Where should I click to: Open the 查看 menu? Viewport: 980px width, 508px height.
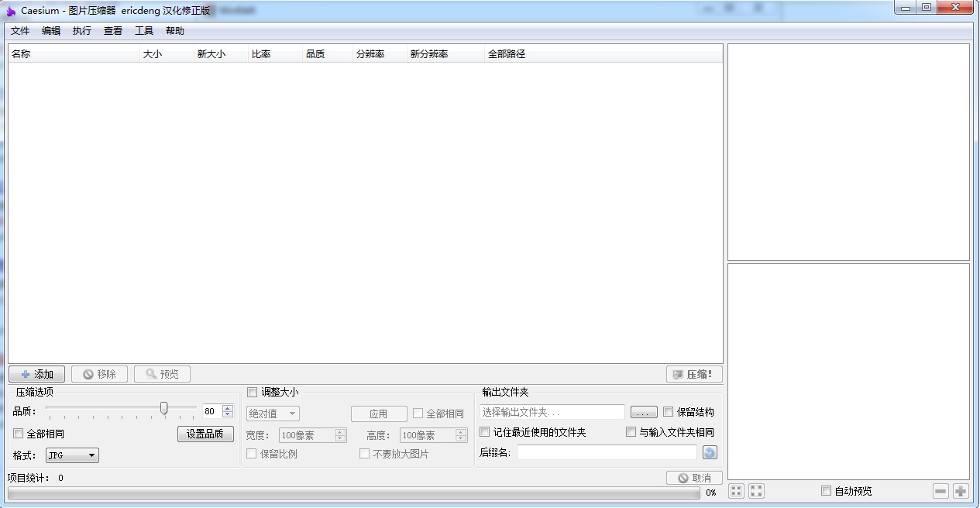(113, 31)
